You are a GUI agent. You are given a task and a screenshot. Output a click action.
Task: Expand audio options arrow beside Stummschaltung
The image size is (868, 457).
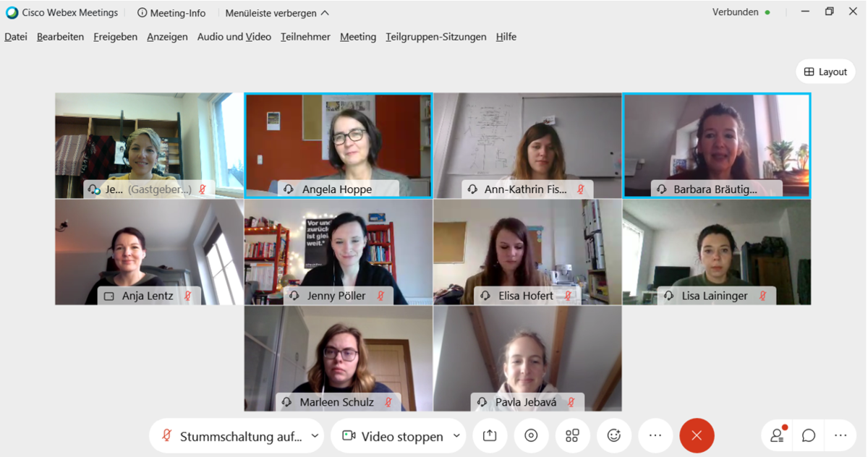315,436
